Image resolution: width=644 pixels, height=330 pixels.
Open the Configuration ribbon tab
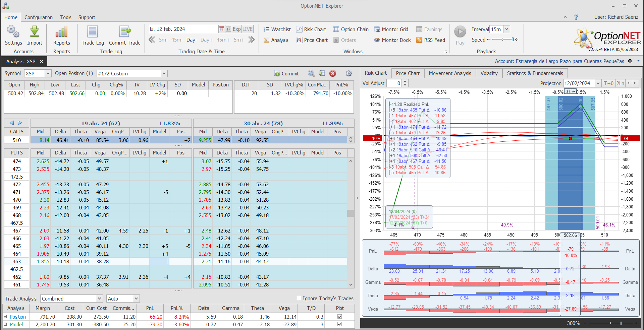click(39, 17)
